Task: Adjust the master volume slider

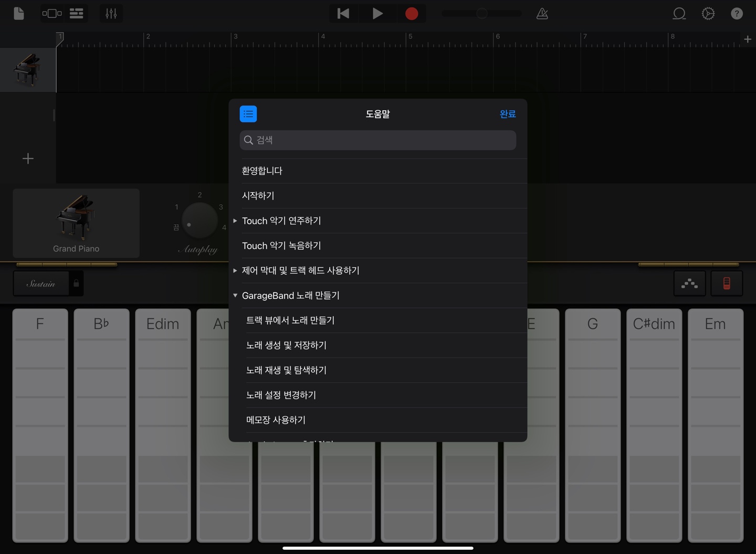Action: 481,14
